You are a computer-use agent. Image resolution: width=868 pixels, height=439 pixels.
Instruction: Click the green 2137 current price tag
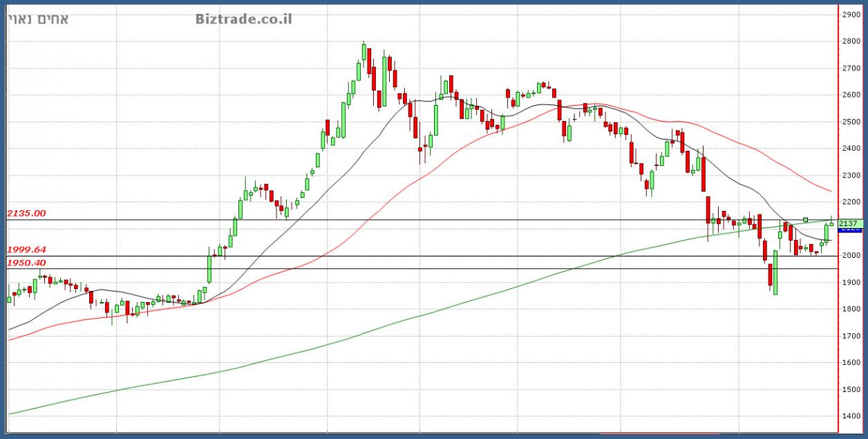(x=849, y=223)
